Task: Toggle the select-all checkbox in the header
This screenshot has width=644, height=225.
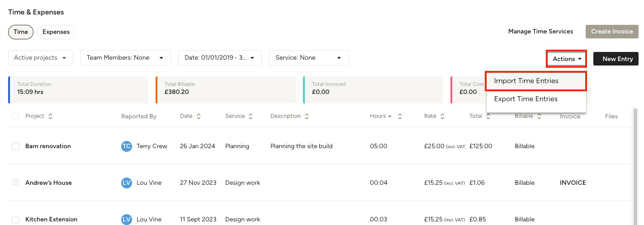Action: 15,116
